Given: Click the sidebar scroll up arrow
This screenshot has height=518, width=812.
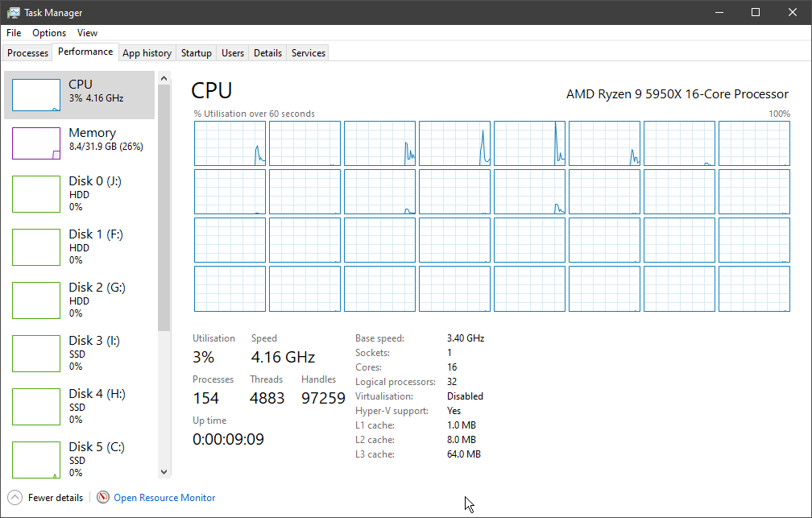Looking at the screenshot, I should 164,78.
